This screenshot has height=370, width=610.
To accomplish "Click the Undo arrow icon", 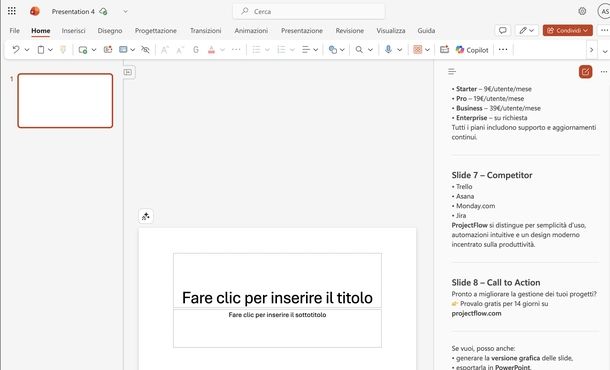I will 16,49.
